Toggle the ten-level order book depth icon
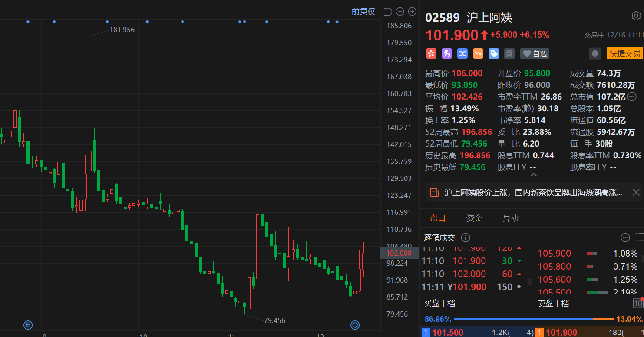 (x=638, y=303)
